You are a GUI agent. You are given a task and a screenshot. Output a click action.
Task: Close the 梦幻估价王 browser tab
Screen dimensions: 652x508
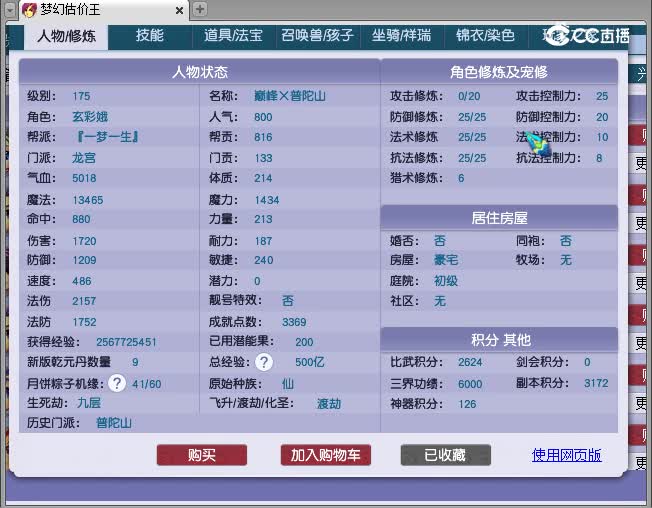[x=179, y=10]
